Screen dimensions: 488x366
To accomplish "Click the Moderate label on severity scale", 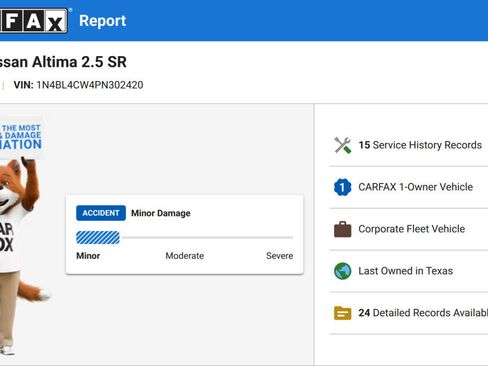I will coord(185,256).
